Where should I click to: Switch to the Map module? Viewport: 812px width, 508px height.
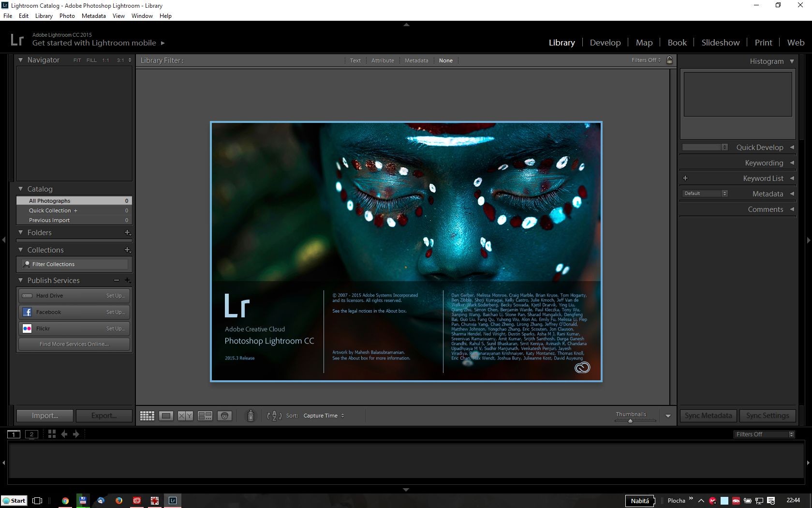coord(644,43)
